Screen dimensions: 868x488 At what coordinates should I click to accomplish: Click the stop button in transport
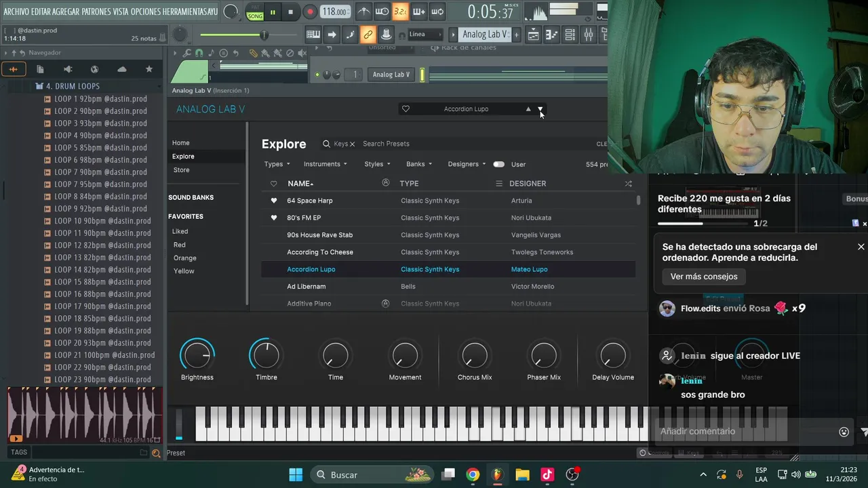coord(291,12)
